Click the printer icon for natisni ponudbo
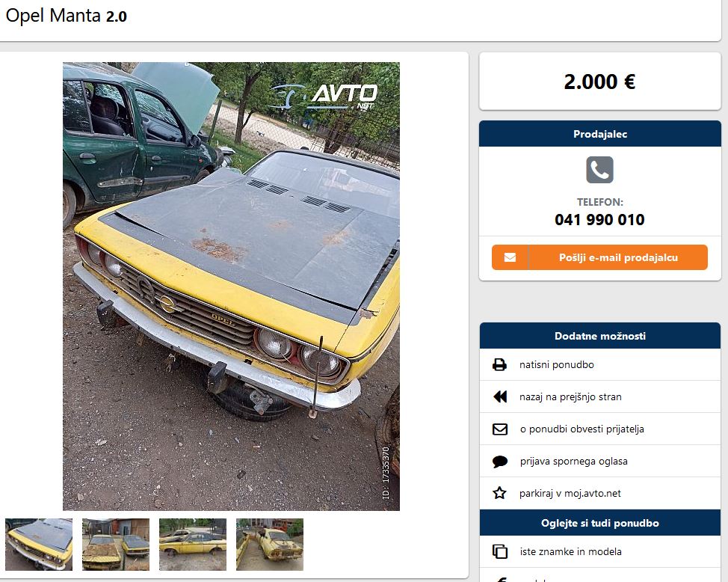The image size is (728, 582). tap(499, 364)
